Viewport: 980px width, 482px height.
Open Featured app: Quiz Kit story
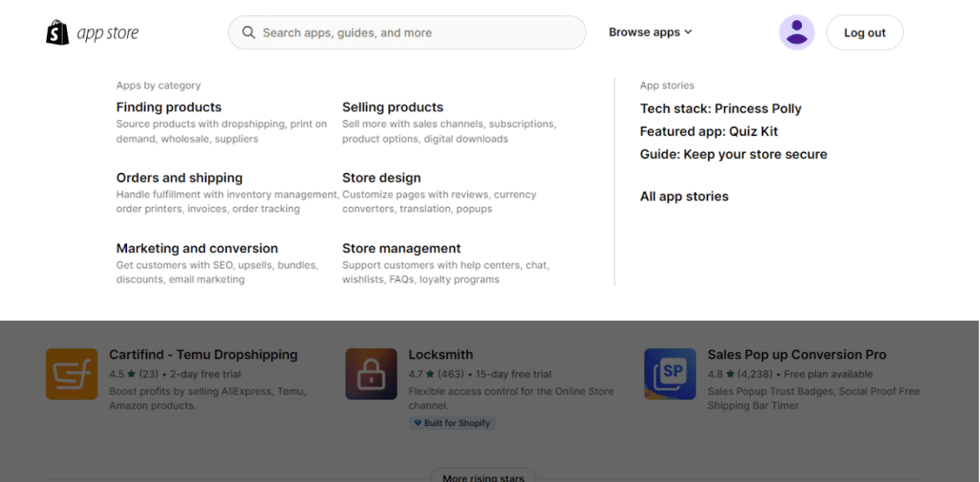(709, 132)
